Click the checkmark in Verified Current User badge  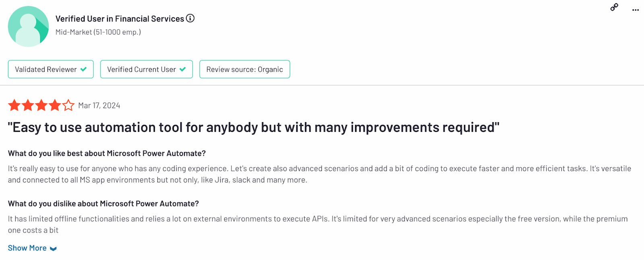click(x=183, y=69)
